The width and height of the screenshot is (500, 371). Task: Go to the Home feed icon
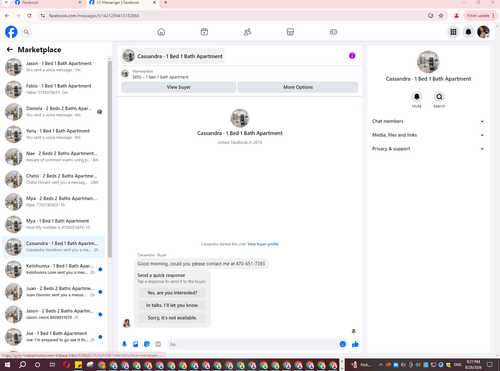(161, 32)
